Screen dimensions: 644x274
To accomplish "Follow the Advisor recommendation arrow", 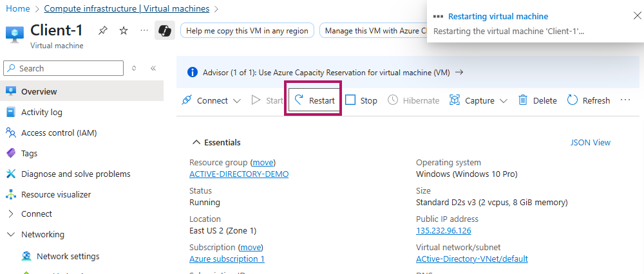I will (460, 72).
